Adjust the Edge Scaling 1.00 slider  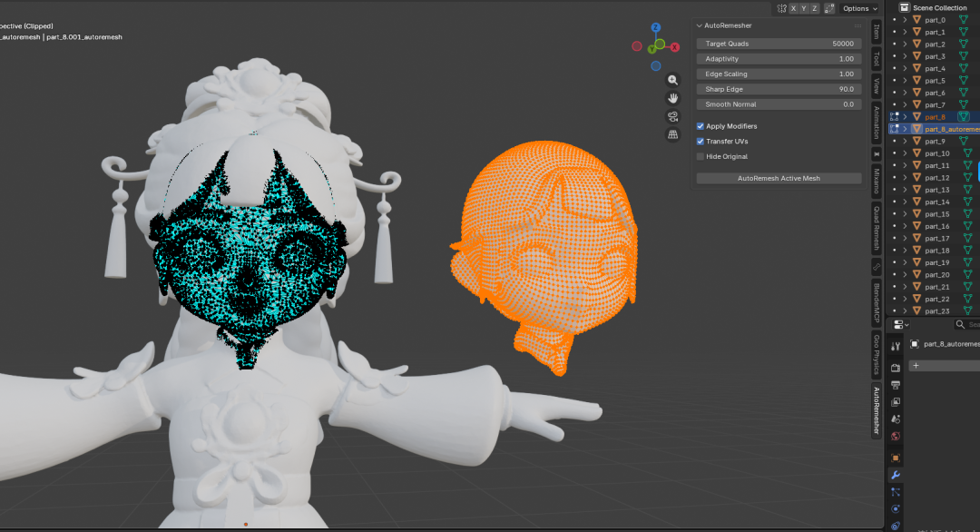pyautogui.click(x=779, y=74)
